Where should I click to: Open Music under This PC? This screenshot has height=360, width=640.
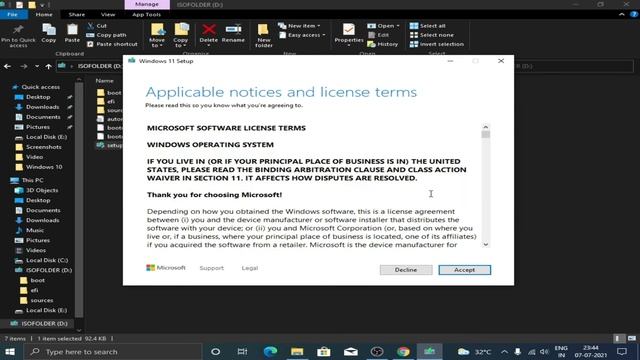coord(35,230)
